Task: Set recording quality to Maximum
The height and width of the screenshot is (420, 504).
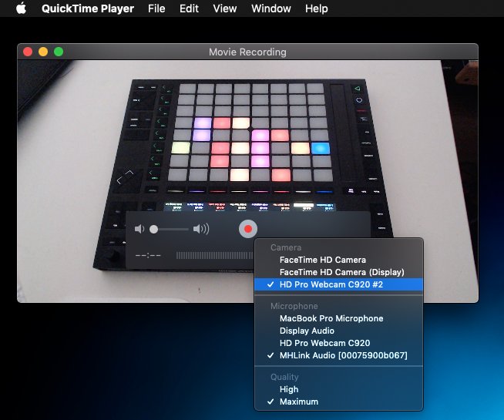Action: (339, 402)
